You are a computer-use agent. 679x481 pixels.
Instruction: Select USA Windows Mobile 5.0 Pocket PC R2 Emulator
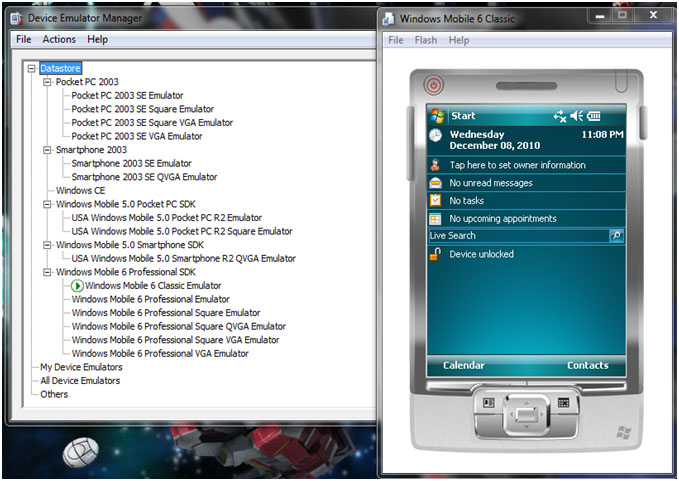coord(166,217)
